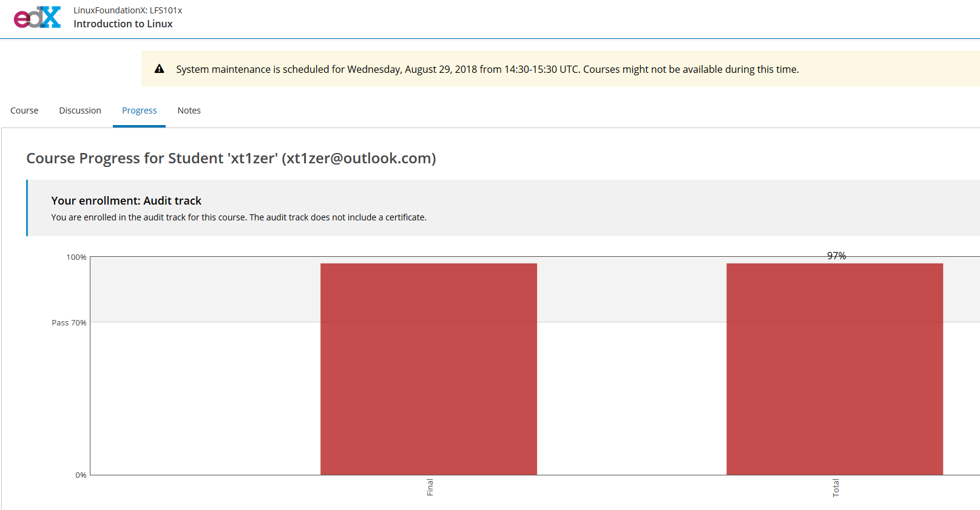
Task: Click the red Final bar in chart
Action: [x=428, y=369]
